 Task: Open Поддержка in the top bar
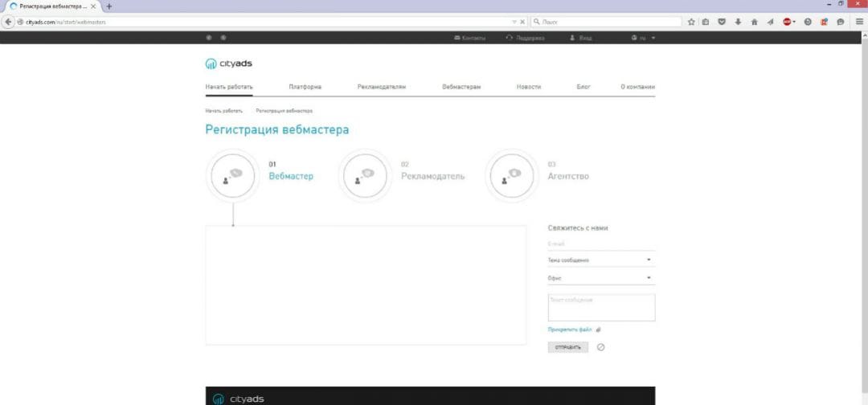[526, 38]
